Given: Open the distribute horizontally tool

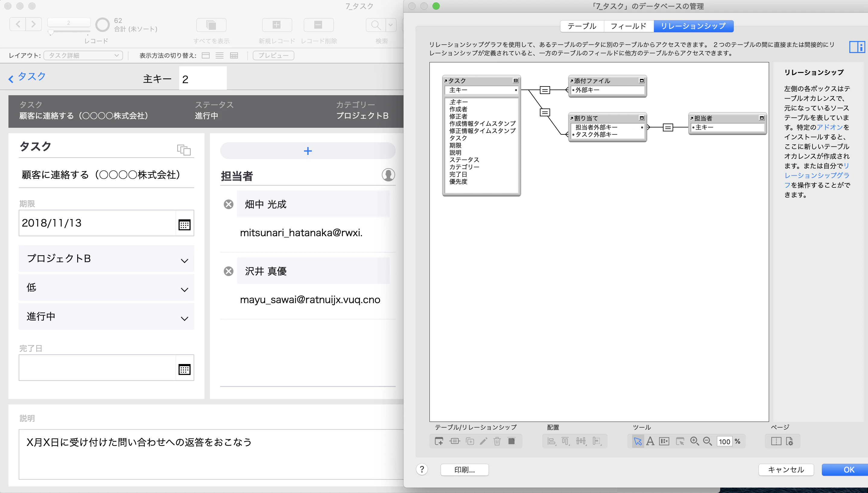Looking at the screenshot, I should [x=581, y=441].
